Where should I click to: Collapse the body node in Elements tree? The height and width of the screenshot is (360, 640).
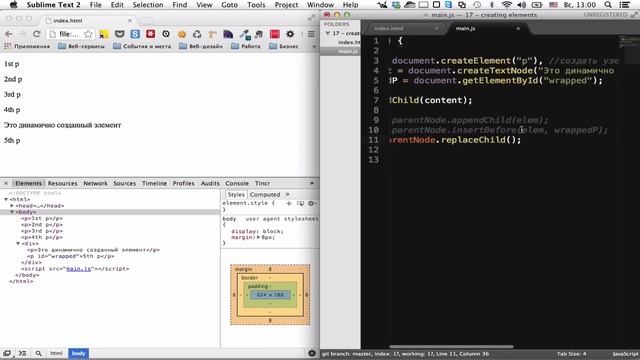[12, 212]
